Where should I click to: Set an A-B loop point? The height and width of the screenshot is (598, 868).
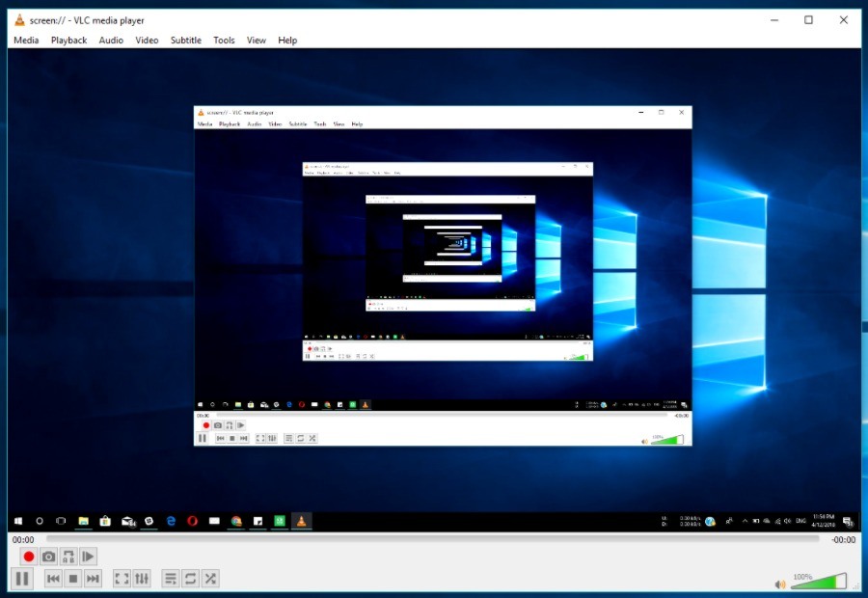pos(68,556)
